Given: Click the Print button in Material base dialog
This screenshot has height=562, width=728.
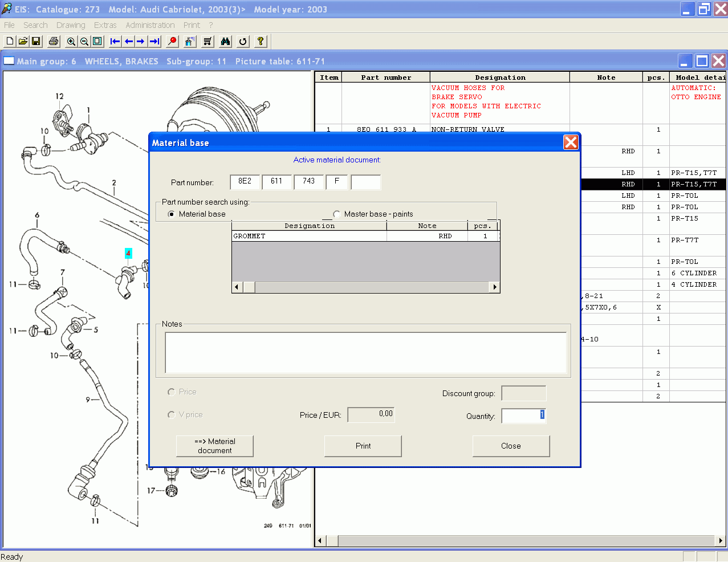Looking at the screenshot, I should coord(363,446).
